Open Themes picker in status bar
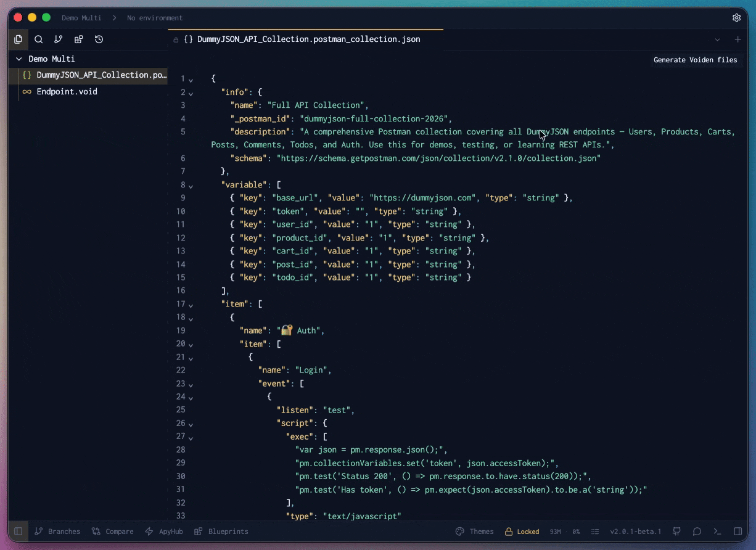 pos(475,532)
